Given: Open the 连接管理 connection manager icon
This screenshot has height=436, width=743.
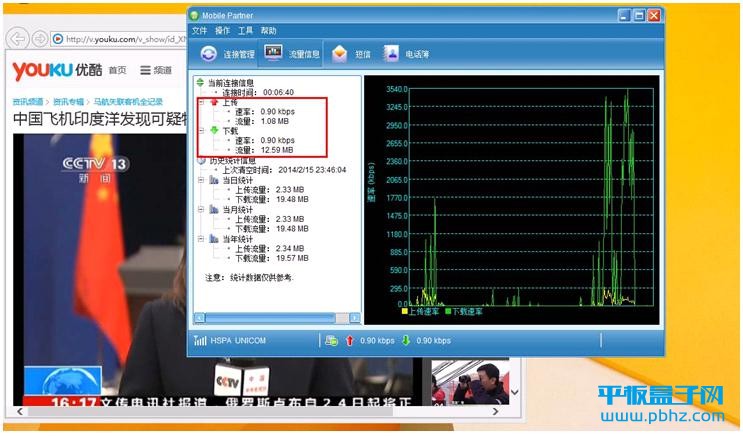Looking at the screenshot, I should point(208,54).
